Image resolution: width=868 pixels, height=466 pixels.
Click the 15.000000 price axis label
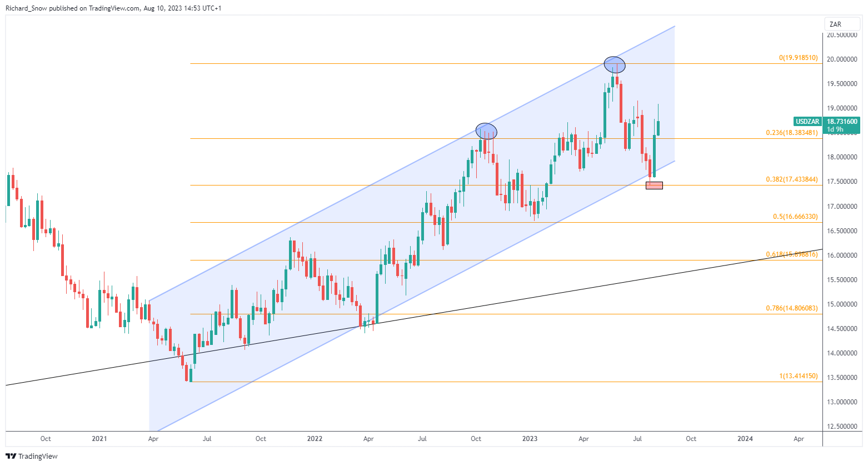click(842, 304)
